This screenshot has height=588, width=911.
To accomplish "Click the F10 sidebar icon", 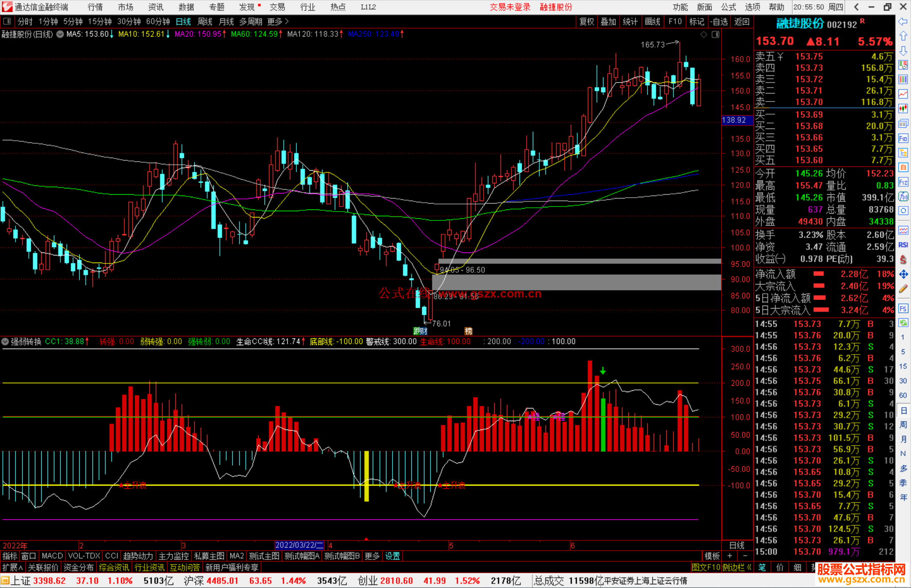I will coord(903,138).
